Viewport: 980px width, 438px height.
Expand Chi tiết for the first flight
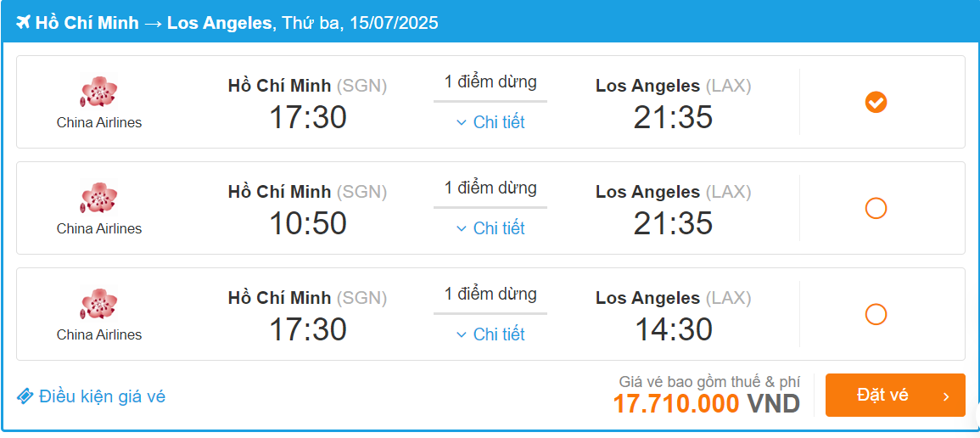[x=498, y=122]
